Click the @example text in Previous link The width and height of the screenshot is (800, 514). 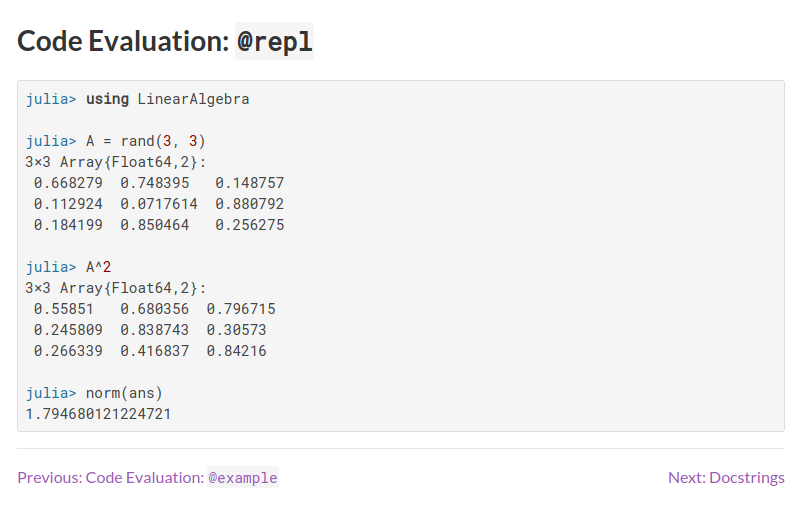pos(243,478)
